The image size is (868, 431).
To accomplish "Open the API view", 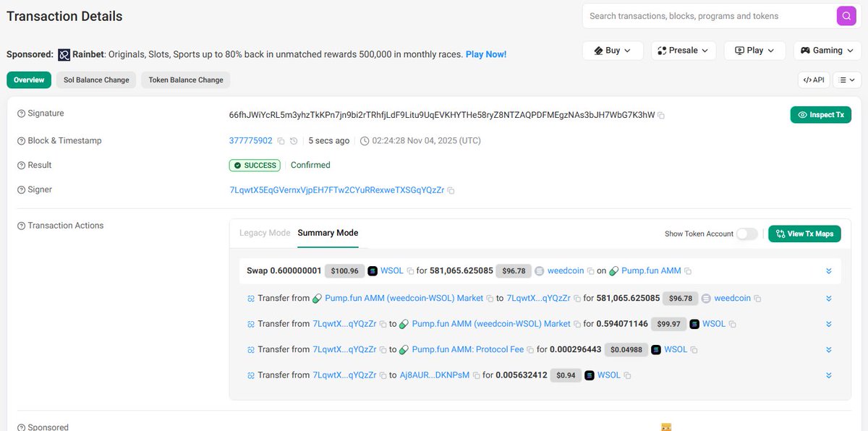I will click(813, 80).
